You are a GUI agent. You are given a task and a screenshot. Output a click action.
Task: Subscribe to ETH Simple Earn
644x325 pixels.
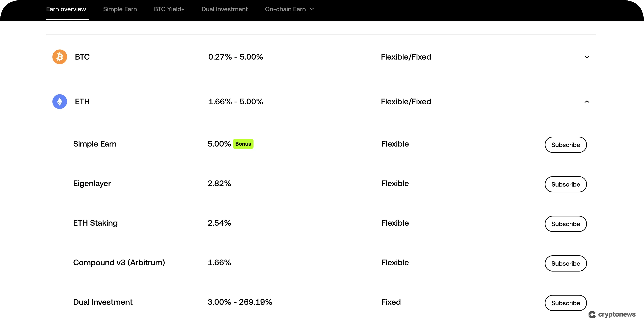[x=565, y=145]
